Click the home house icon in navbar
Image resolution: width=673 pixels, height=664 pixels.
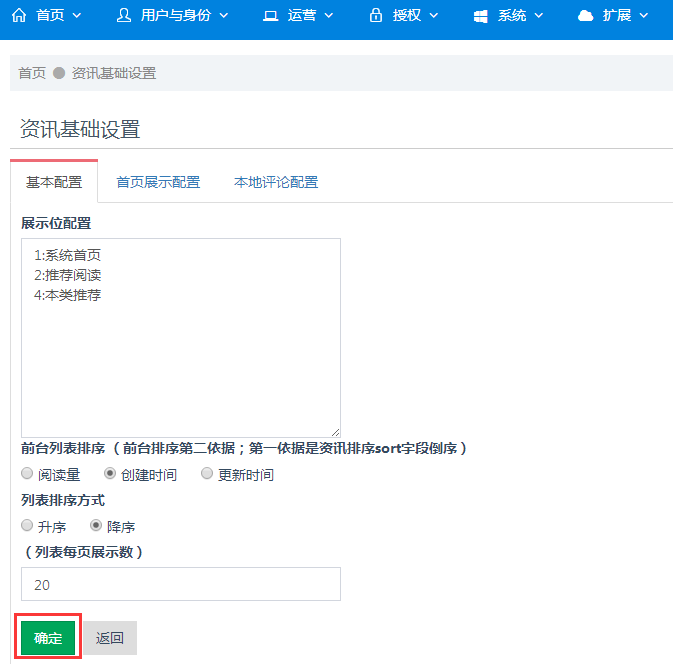pyautogui.click(x=19, y=15)
